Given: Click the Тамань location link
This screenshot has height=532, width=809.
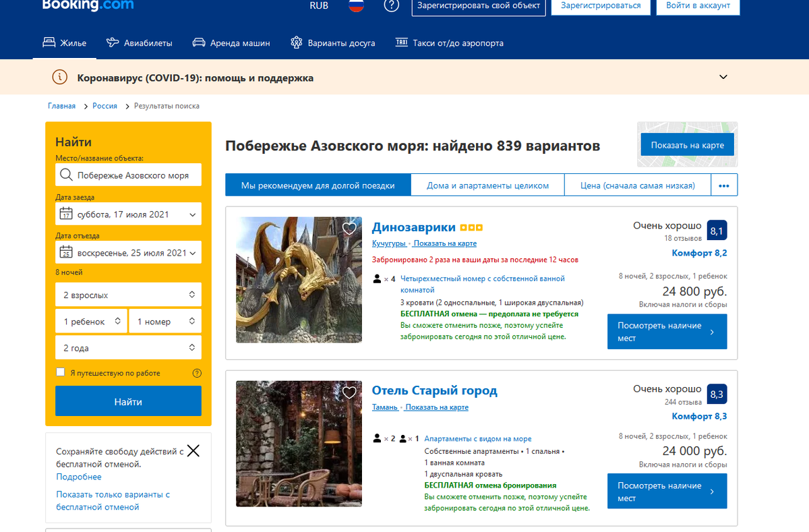Looking at the screenshot, I should (x=384, y=407).
